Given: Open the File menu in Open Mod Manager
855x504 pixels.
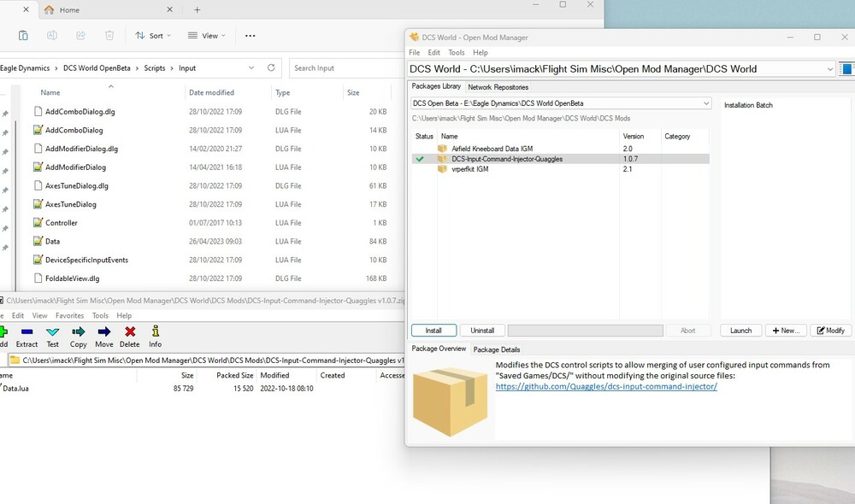Looking at the screenshot, I should 415,52.
